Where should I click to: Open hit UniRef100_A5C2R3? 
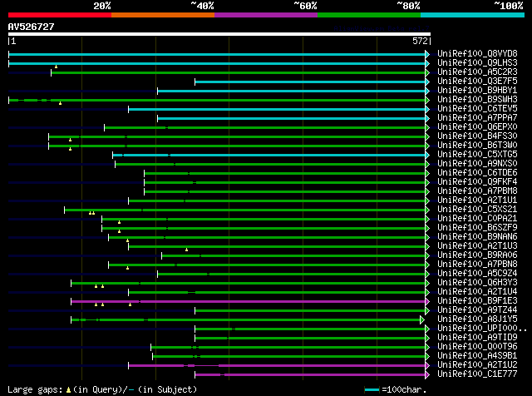coord(477,72)
